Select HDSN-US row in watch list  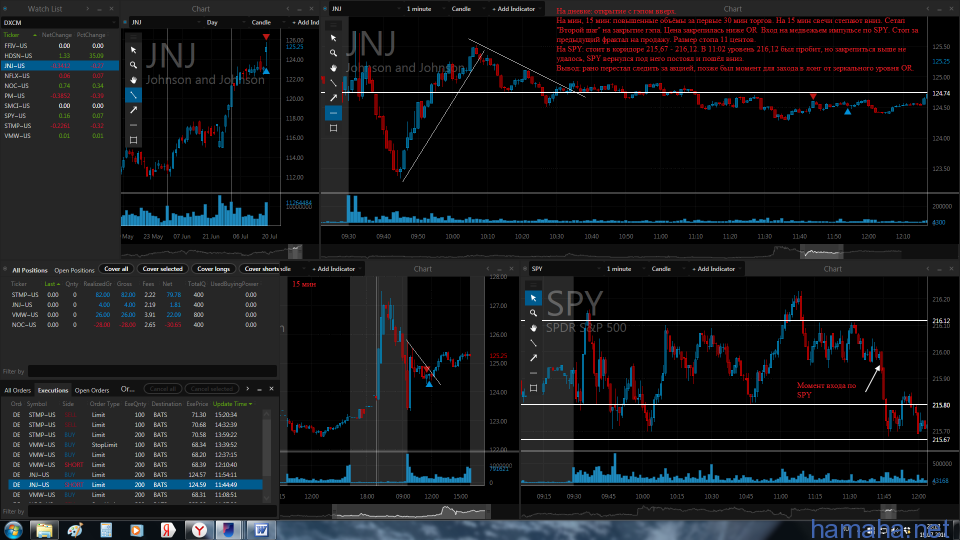(60, 56)
